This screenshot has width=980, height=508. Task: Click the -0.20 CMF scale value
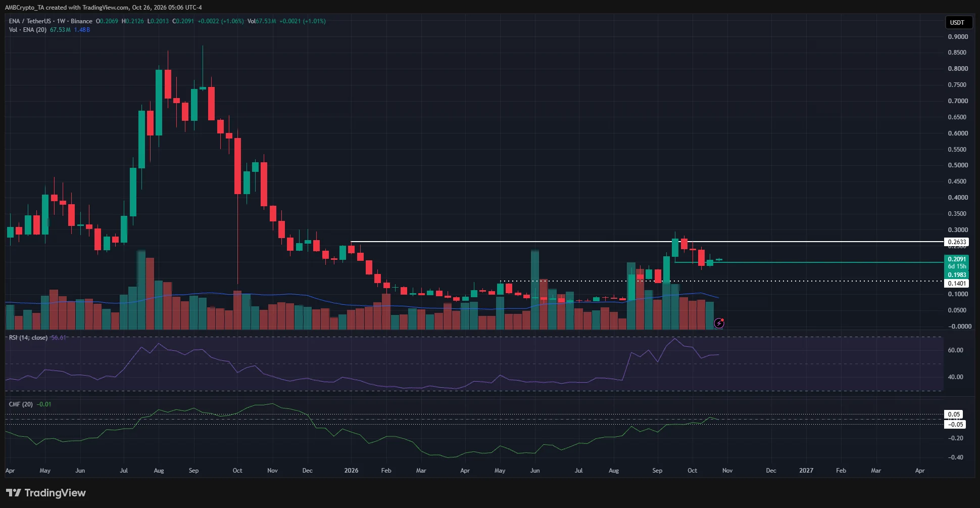[955, 438]
